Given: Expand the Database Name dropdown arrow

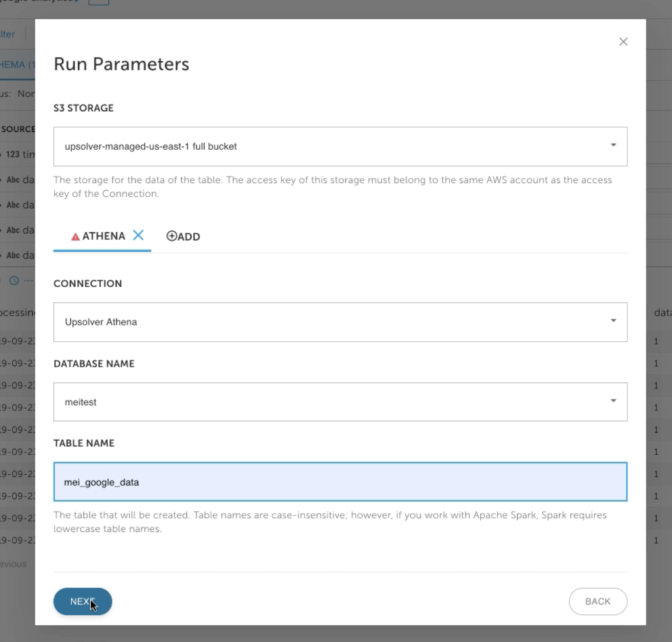Looking at the screenshot, I should coord(614,401).
